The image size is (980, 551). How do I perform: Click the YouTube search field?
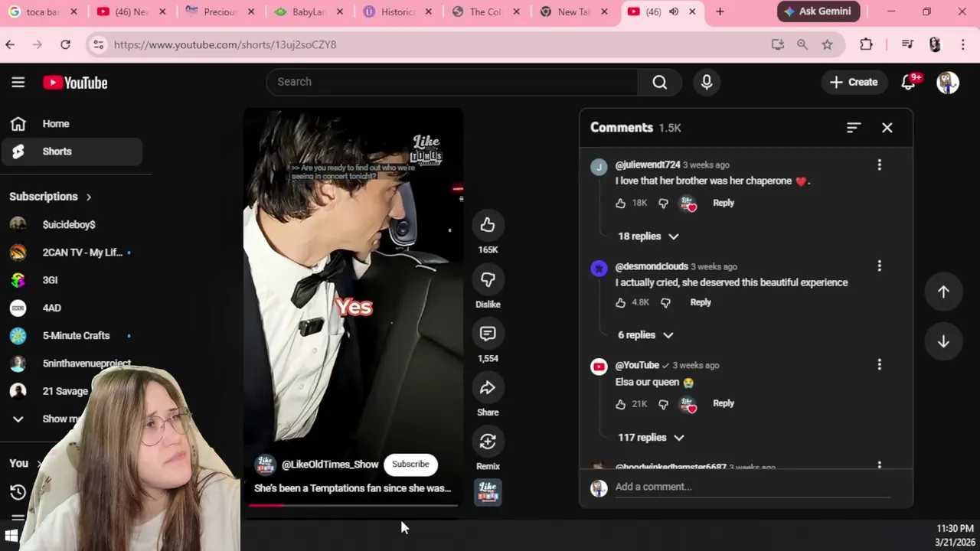pos(452,82)
